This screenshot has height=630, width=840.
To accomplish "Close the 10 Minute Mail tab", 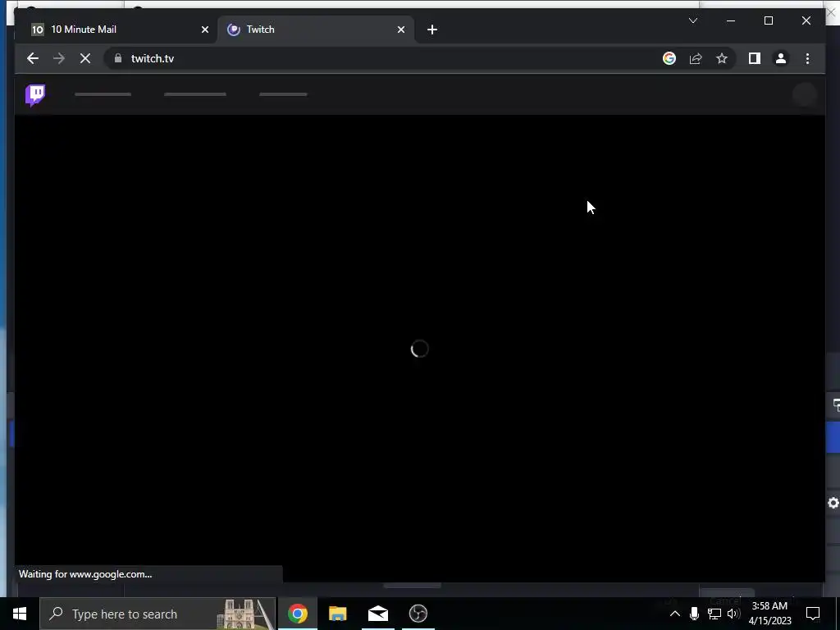I will (x=204, y=30).
